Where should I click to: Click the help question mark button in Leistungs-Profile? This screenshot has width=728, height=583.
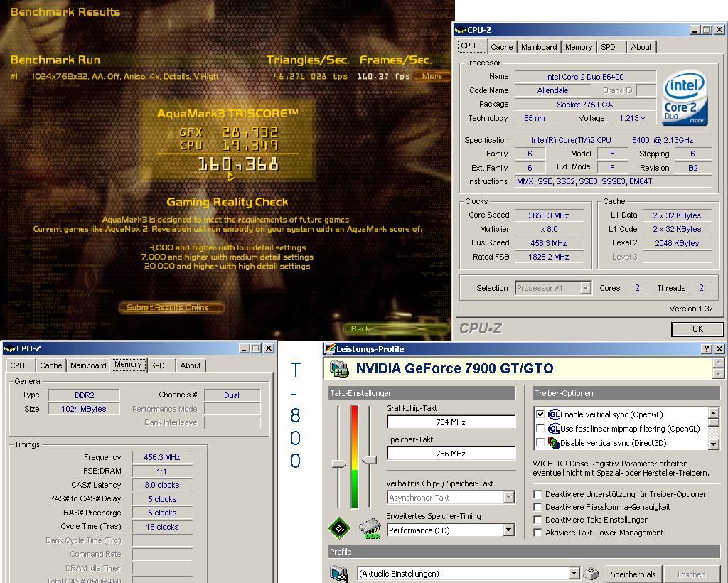[707, 348]
